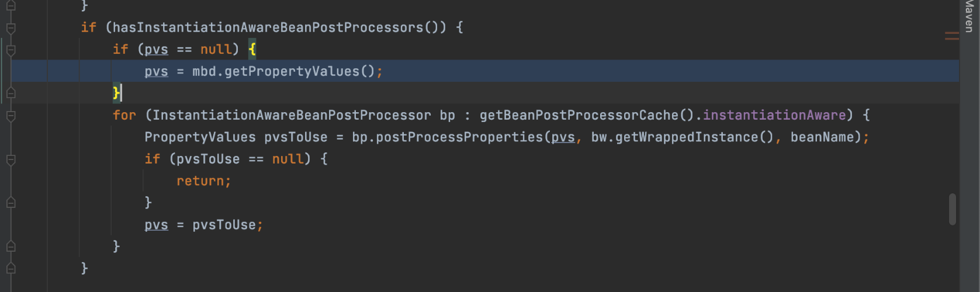Click the getPropertyValues method call

[292, 72]
